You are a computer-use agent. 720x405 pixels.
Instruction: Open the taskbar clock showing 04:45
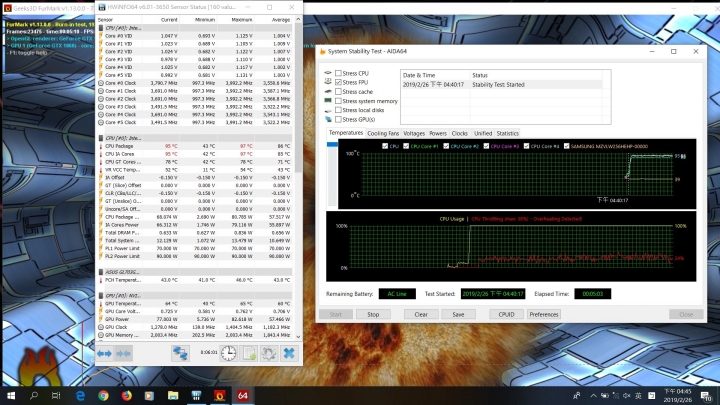pyautogui.click(x=678, y=395)
